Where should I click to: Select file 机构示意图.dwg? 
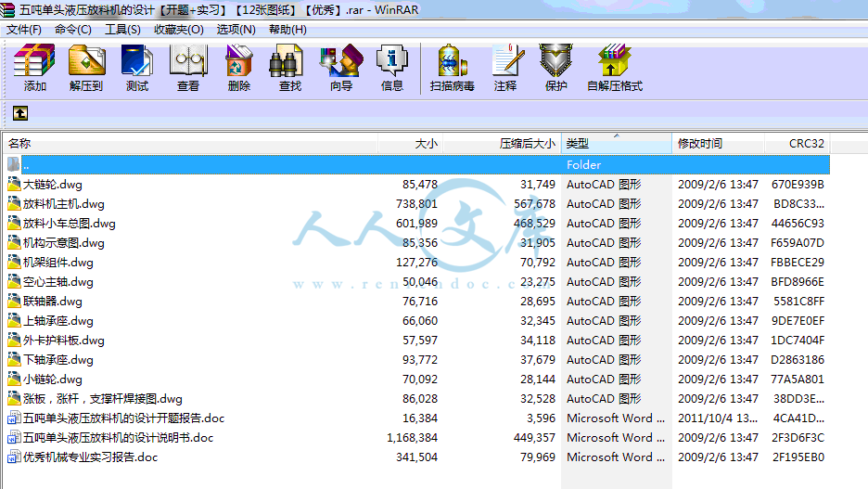64,242
